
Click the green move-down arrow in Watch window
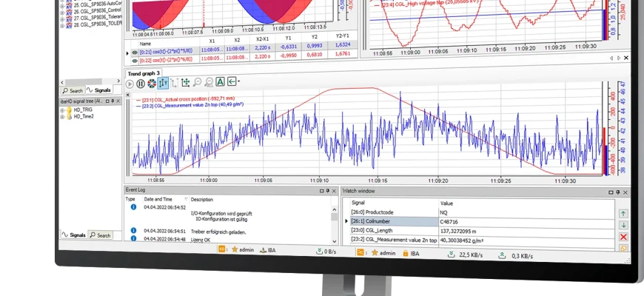623,225
